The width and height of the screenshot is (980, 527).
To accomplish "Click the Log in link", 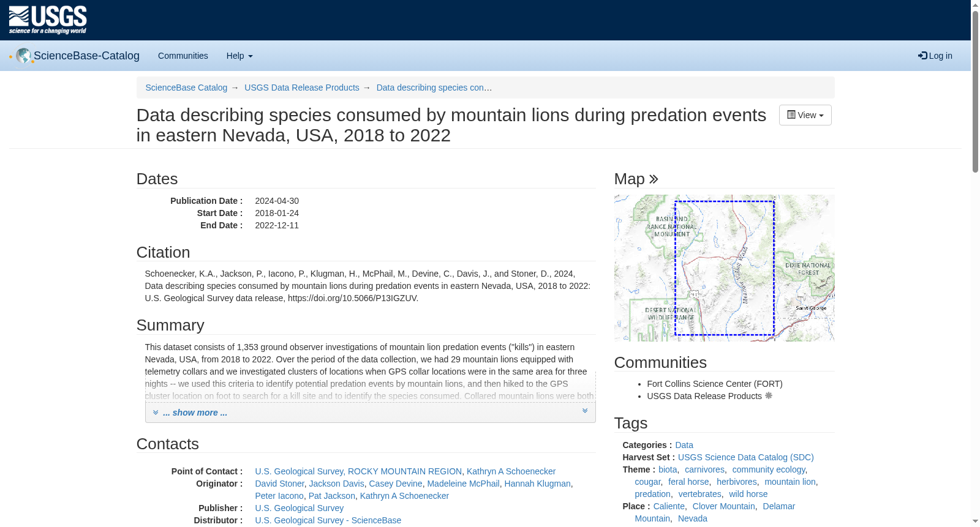I will 935,56.
